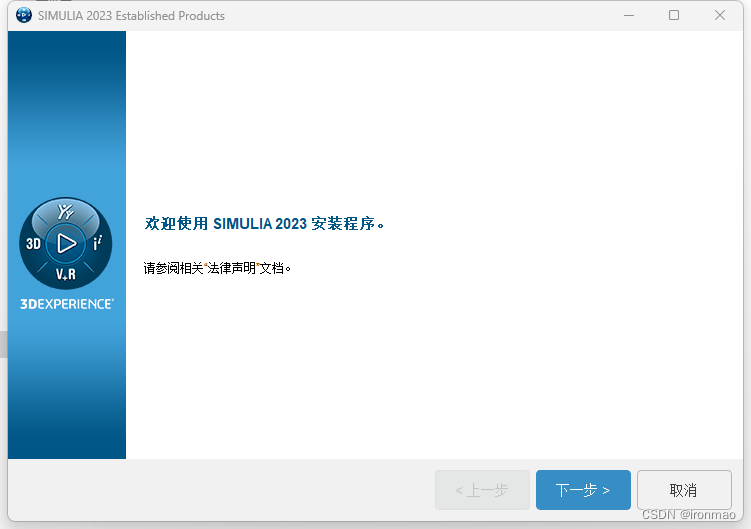Click the greyed-out 上一步 back button
This screenshot has height=529, width=751.
[x=482, y=490]
